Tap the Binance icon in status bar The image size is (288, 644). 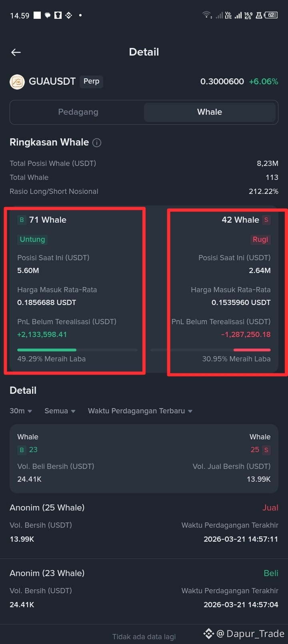pos(69,16)
